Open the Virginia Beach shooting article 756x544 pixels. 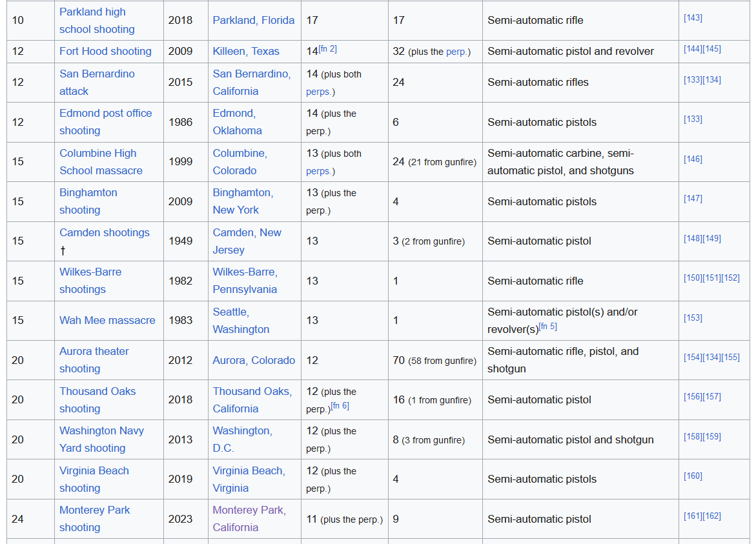pos(94,479)
